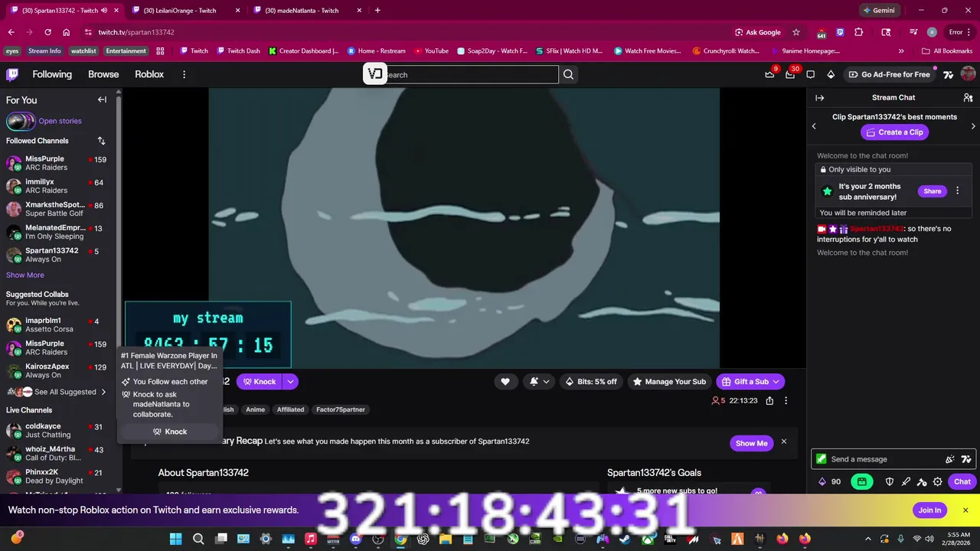Collapse the For You sidebar
The width and height of the screenshot is (980, 551).
[x=102, y=99]
